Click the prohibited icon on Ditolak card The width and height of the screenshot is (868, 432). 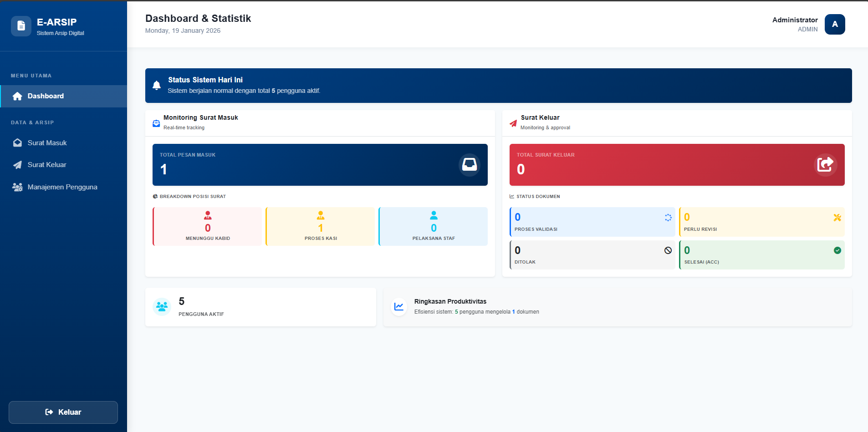click(668, 250)
